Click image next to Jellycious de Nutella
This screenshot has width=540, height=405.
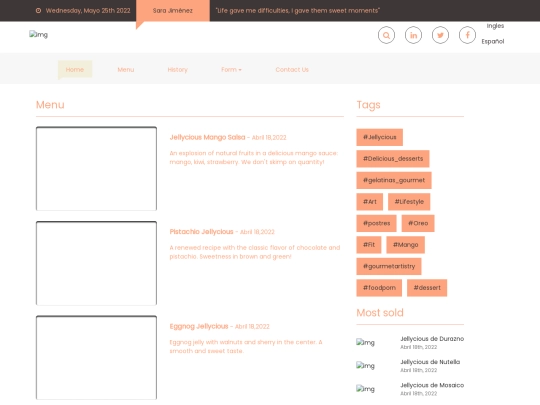point(365,365)
